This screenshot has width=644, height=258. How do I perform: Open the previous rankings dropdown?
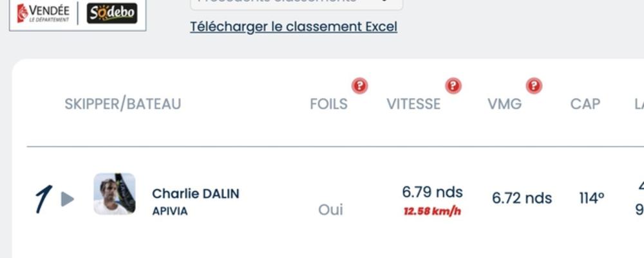point(296,3)
